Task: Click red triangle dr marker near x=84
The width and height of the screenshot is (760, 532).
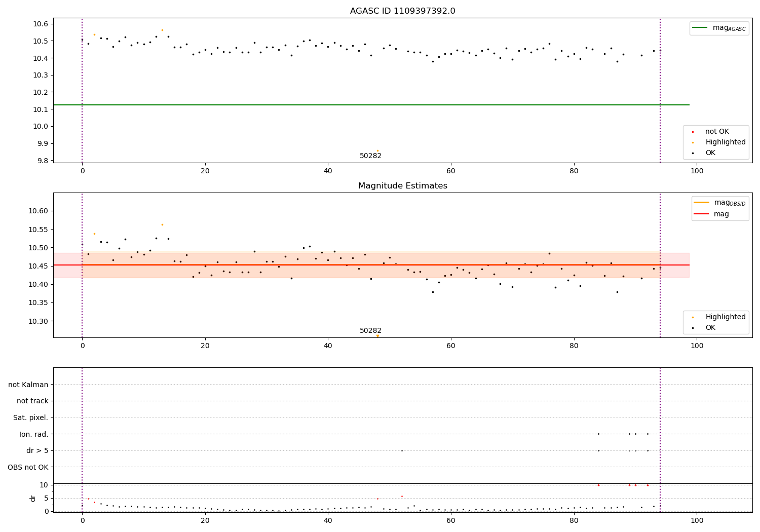Action: pos(598,485)
